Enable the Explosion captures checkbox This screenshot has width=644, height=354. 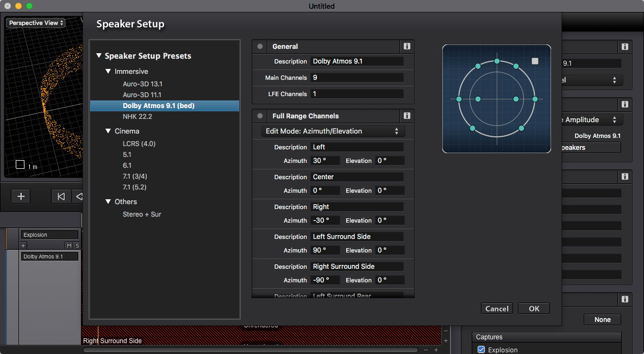tap(482, 350)
